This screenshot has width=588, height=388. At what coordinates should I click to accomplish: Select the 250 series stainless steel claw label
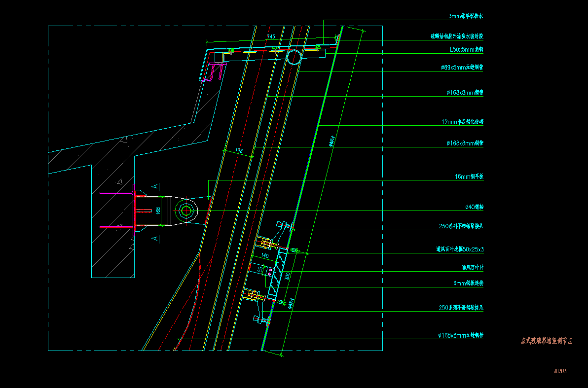click(x=461, y=308)
